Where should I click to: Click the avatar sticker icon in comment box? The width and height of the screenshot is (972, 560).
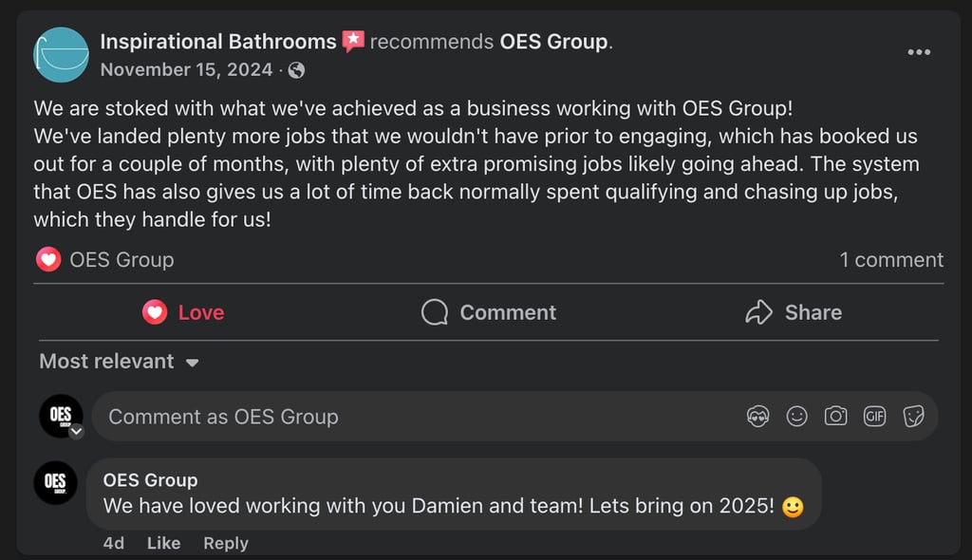coord(757,417)
